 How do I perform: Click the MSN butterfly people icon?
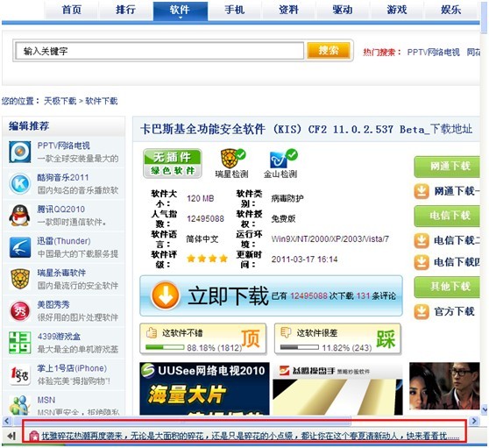pyautogui.click(x=19, y=405)
